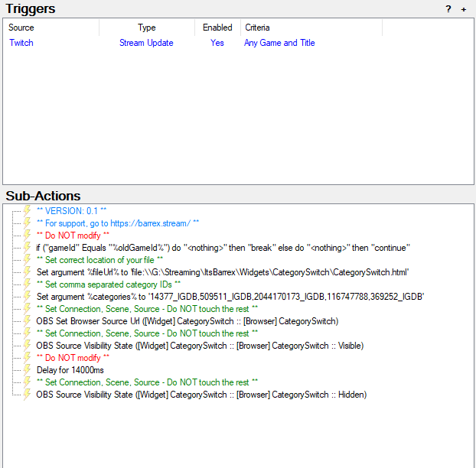
Task: Click 'Any Game and Title' criteria cell
Action: coord(279,43)
